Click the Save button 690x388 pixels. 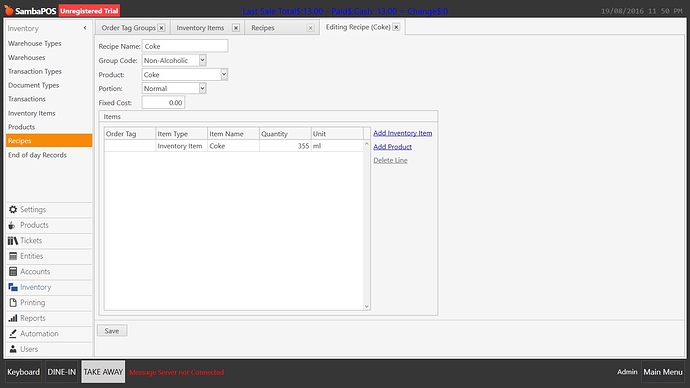tap(112, 331)
